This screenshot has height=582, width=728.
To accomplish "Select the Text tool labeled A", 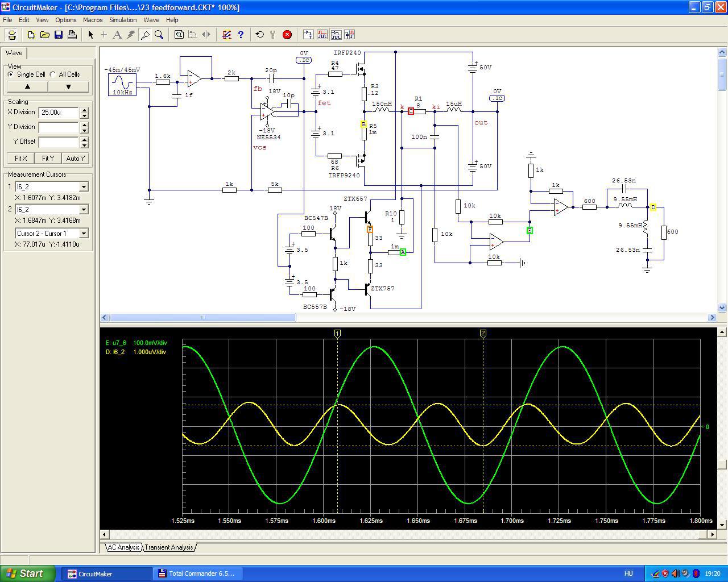I will (x=118, y=35).
